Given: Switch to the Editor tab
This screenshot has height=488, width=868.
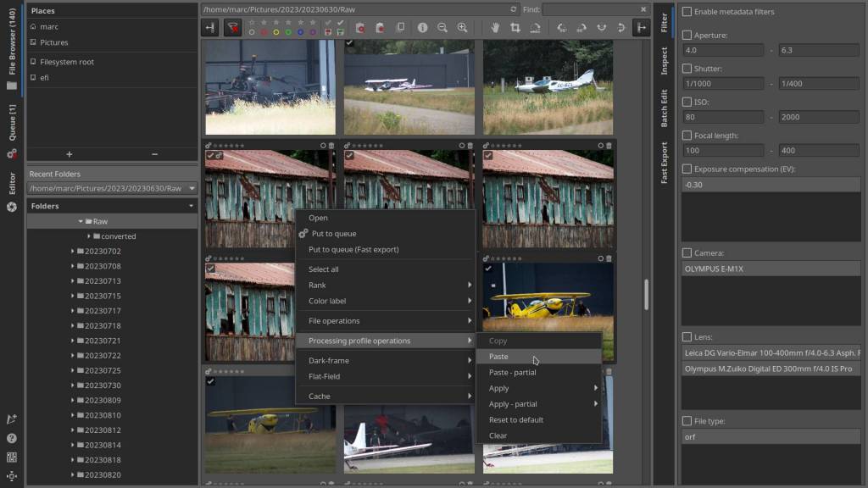Looking at the screenshot, I should [12, 191].
